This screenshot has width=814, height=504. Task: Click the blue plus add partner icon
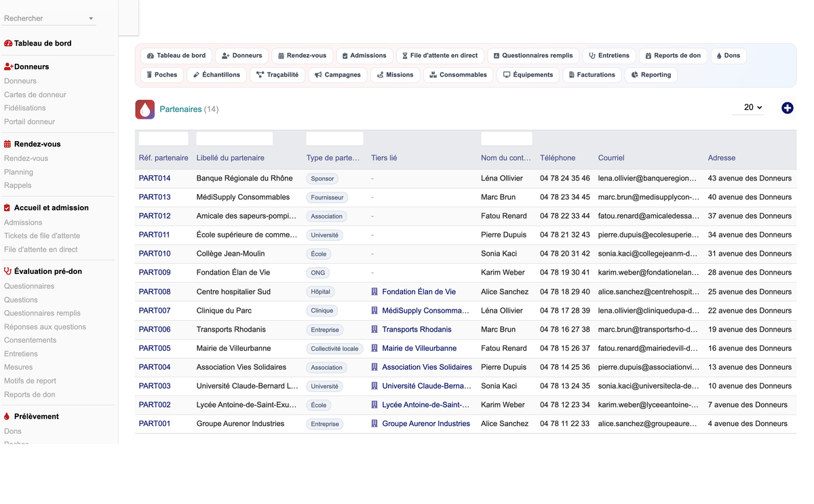(x=787, y=108)
